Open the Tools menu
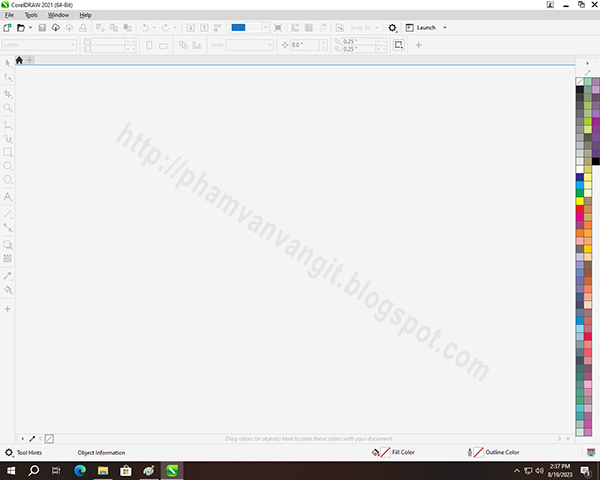This screenshot has width=600, height=480. coord(31,15)
